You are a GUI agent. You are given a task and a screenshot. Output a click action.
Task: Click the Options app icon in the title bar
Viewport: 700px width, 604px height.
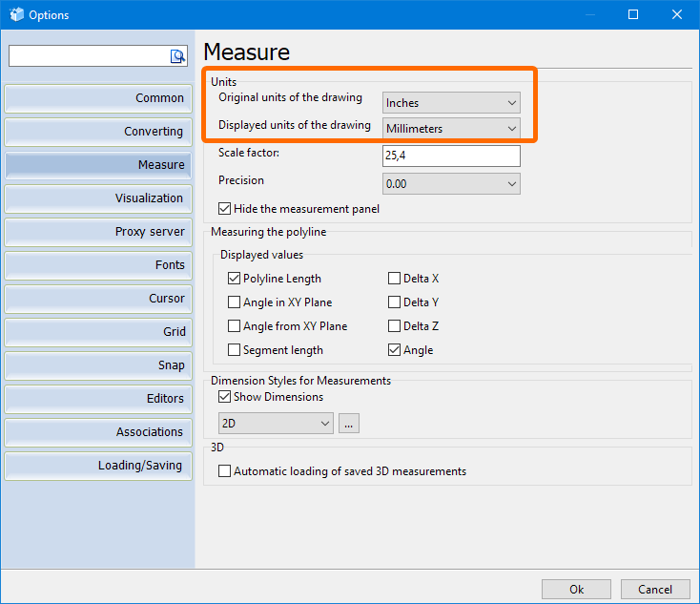pos(16,14)
